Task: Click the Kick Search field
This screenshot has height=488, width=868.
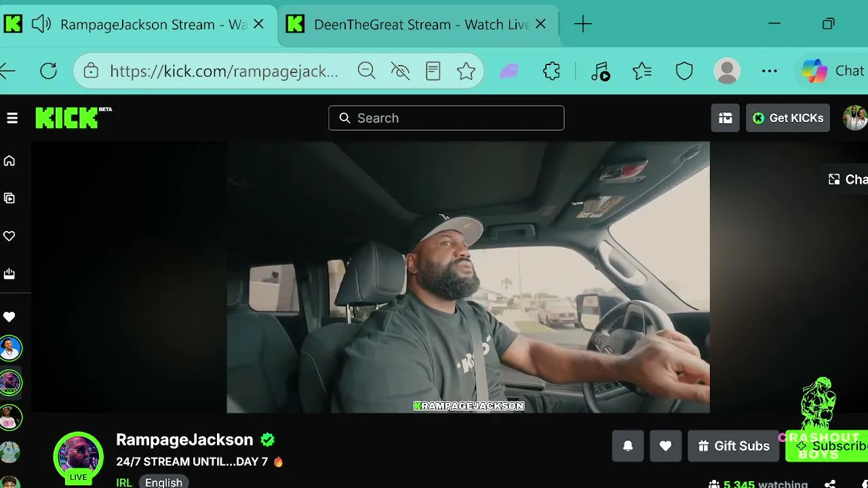Action: (446, 118)
